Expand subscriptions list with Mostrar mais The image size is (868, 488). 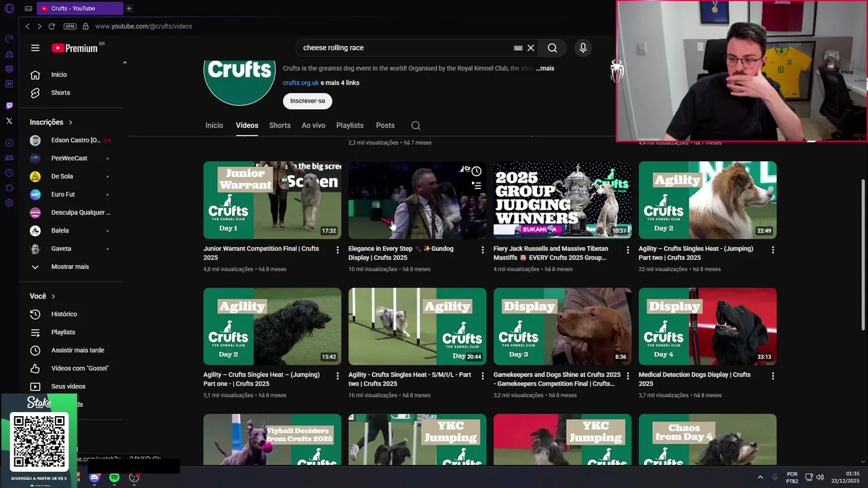click(71, 267)
